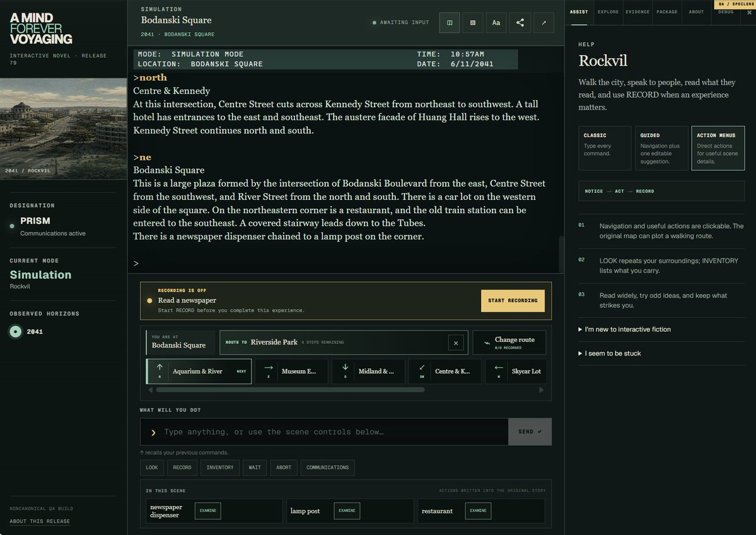Open About This Release link
Screen dimensions: 756x535
click(x=40, y=522)
